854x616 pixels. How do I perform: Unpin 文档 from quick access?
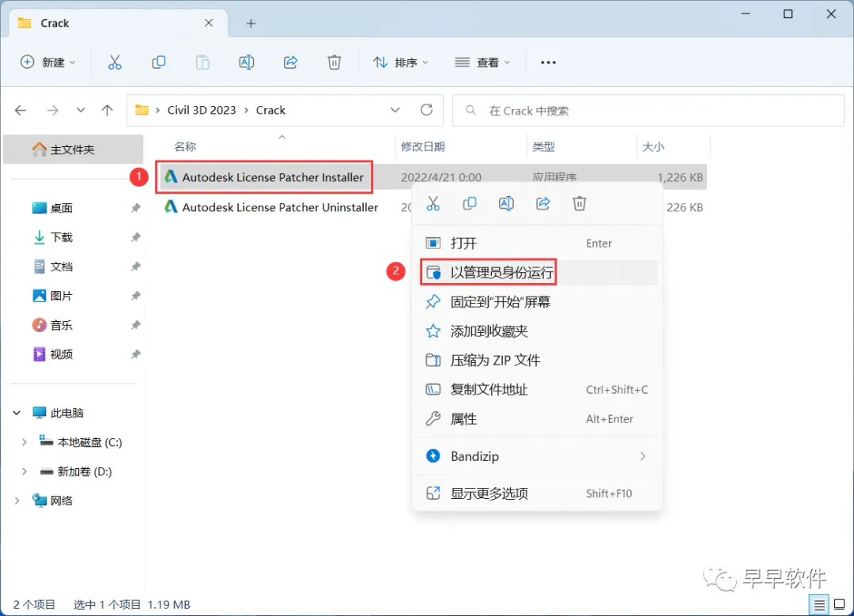coord(136,266)
